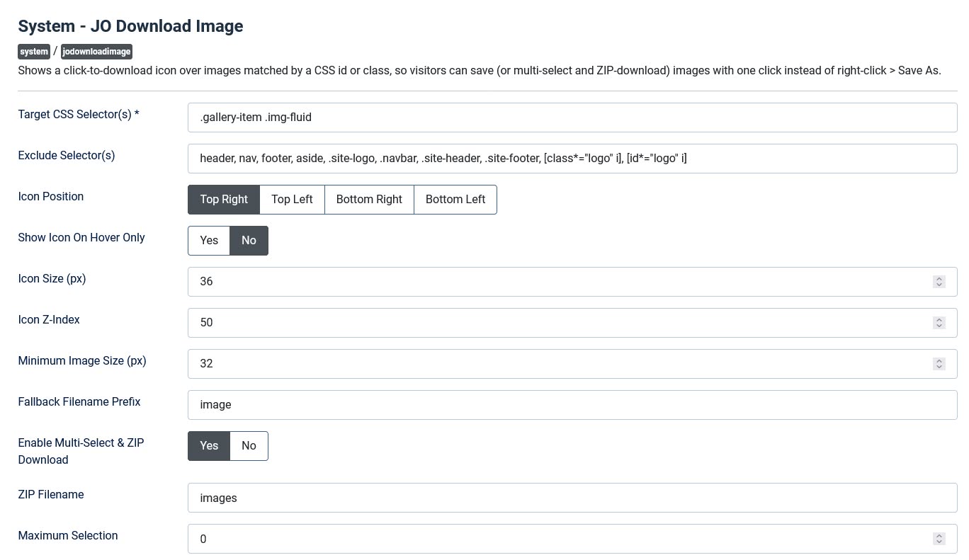Pick Bottom Left icon position
This screenshot has width=969, height=560.
(455, 200)
